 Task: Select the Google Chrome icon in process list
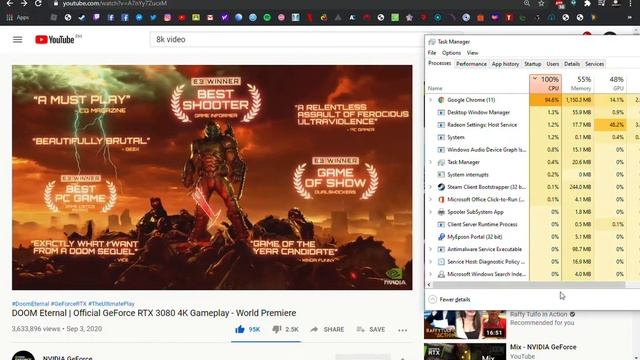[x=441, y=100]
